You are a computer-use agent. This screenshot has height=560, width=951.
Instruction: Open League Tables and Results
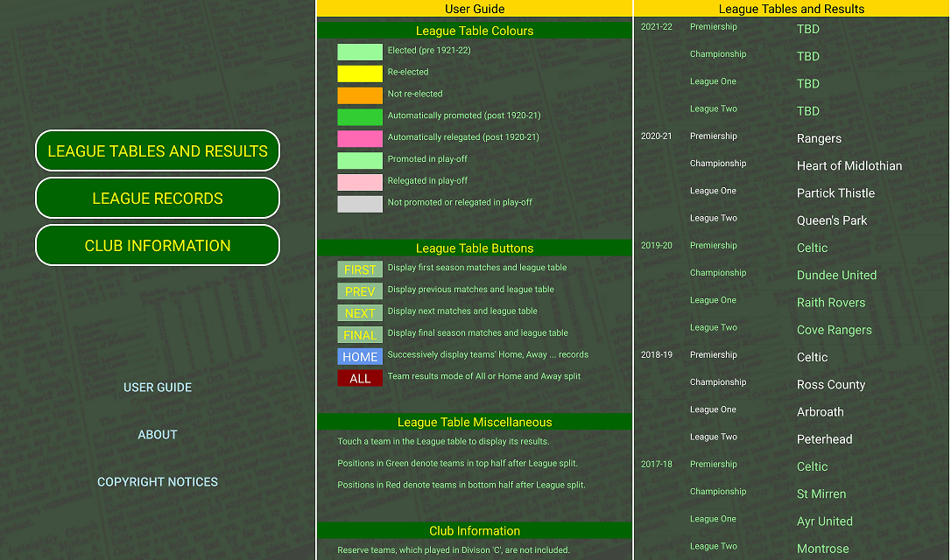pos(158,150)
